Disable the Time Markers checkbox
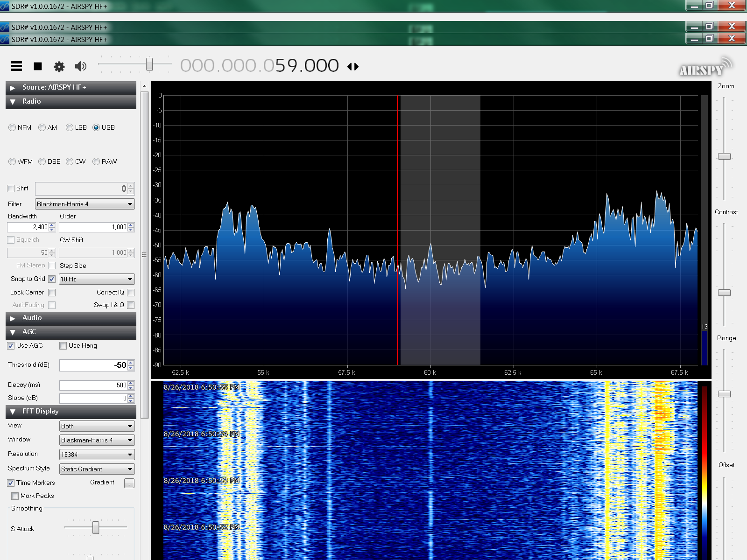This screenshot has width=747, height=560. (11, 483)
